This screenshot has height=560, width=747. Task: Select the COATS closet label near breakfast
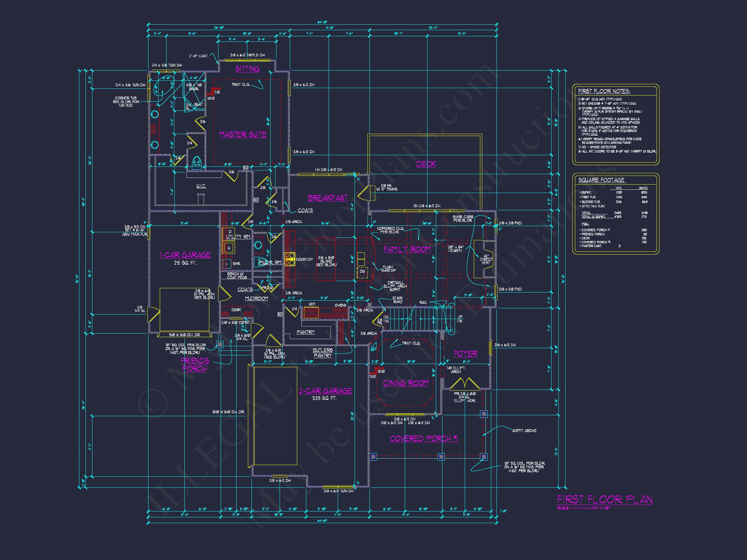pyautogui.click(x=305, y=210)
